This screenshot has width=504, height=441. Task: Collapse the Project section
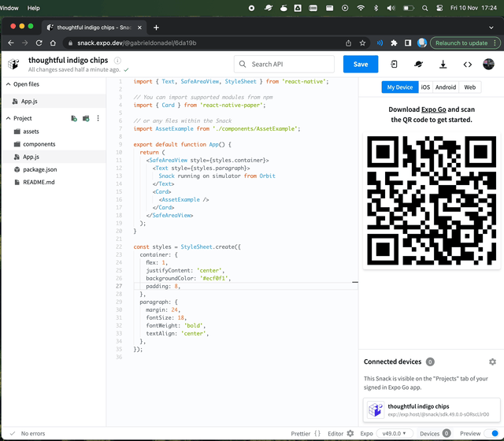(x=8, y=118)
